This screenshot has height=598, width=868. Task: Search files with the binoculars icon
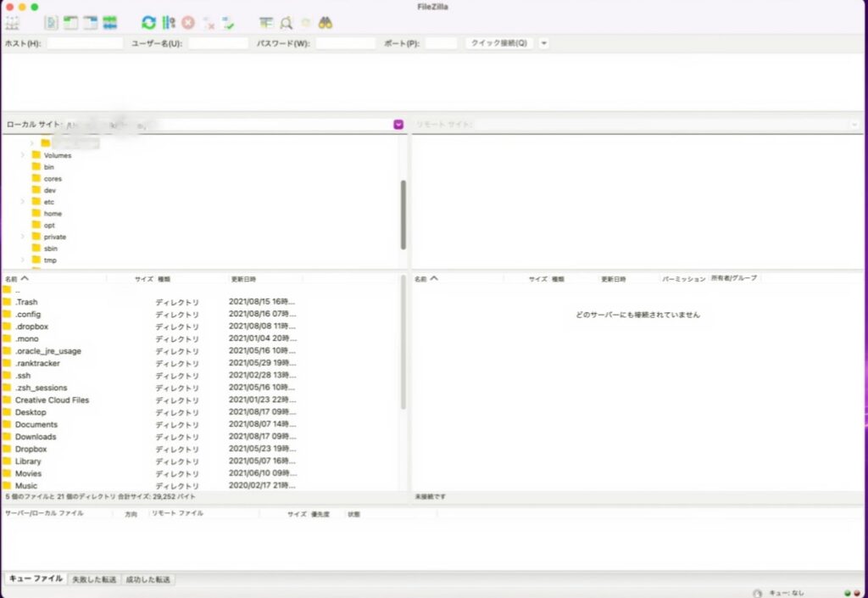[x=325, y=23]
